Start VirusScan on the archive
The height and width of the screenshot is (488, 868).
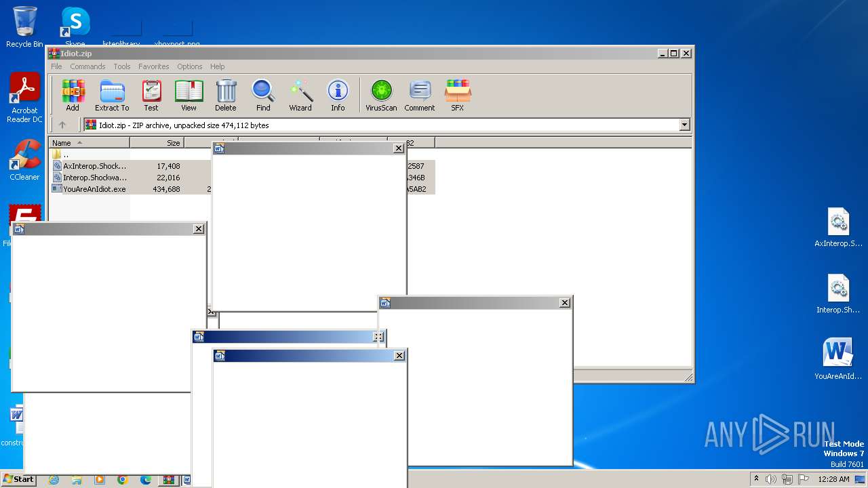tap(381, 96)
